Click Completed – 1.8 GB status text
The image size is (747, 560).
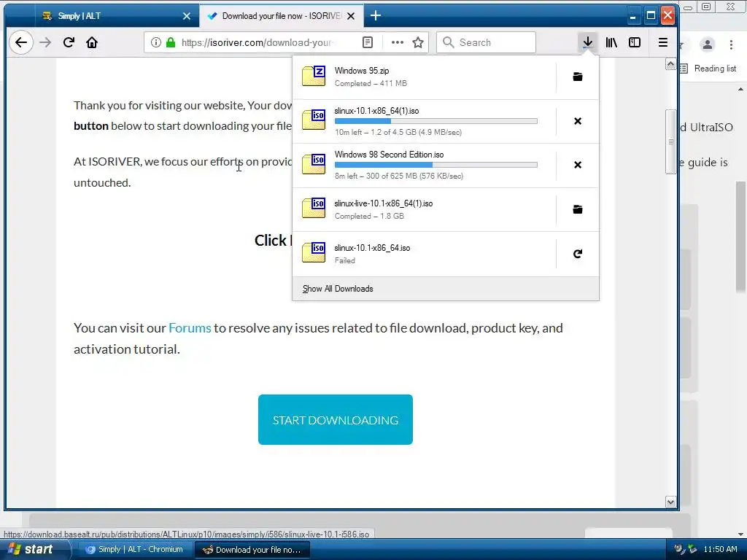pyautogui.click(x=369, y=216)
